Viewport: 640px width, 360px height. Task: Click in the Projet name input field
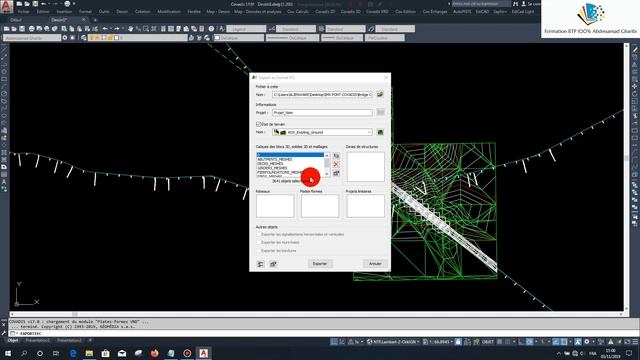(x=322, y=112)
